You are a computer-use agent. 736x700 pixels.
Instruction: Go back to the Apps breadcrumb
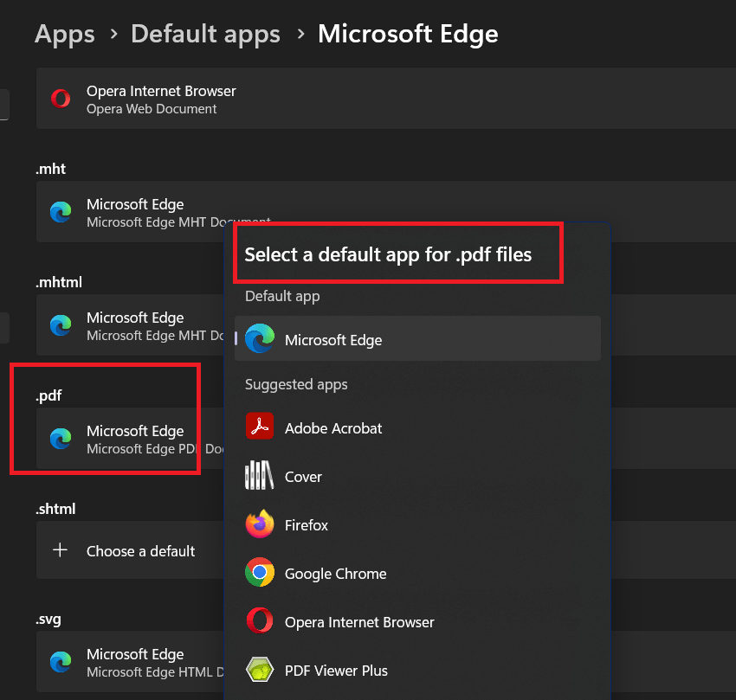point(65,34)
